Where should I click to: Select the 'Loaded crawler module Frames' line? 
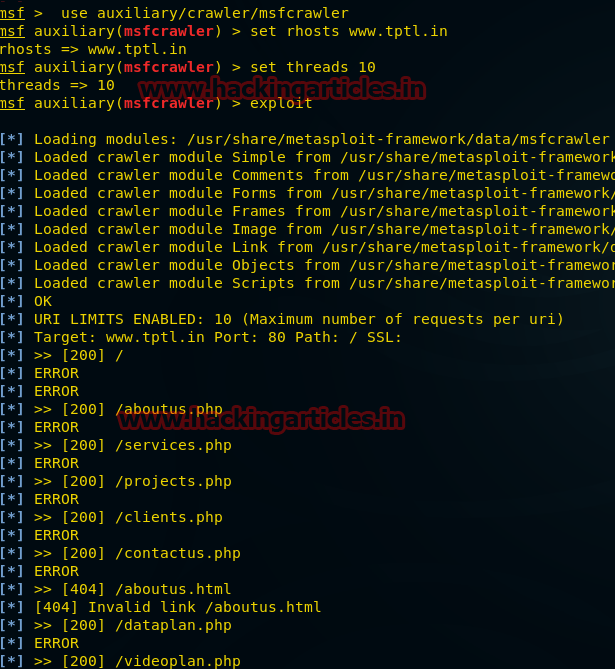coord(320,211)
